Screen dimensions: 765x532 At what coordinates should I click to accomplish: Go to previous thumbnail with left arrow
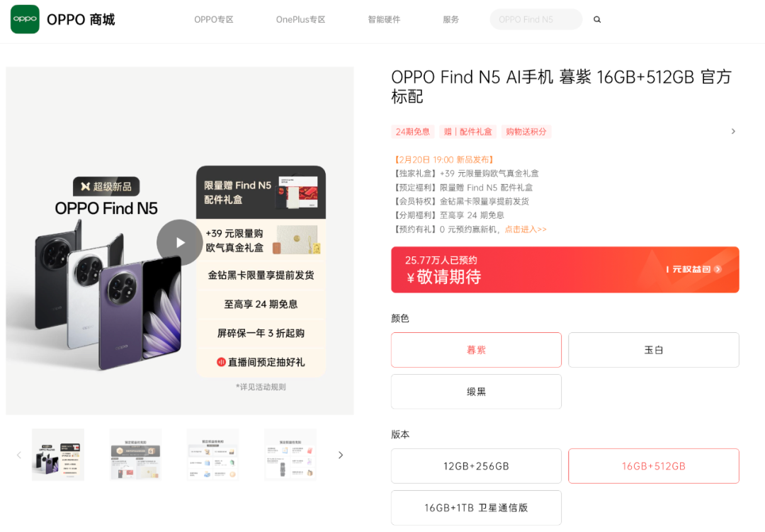[x=19, y=455]
